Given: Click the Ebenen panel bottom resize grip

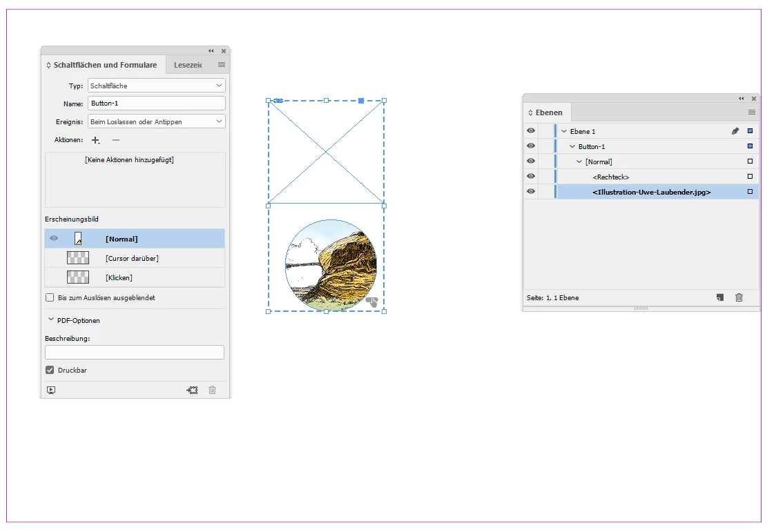Looking at the screenshot, I should (641, 308).
